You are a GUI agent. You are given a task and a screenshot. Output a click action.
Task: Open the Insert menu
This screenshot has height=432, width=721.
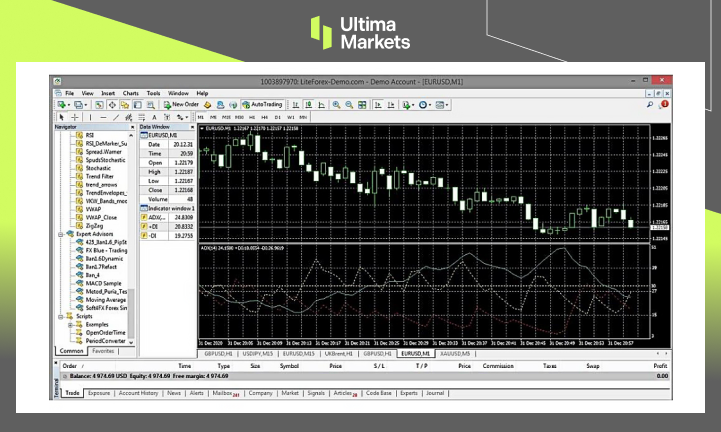[108, 93]
